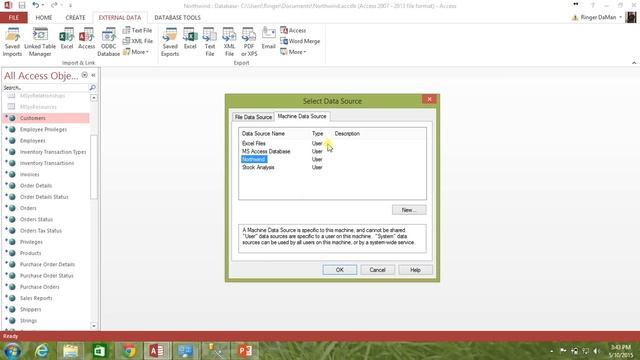Click the Type column header

tap(317, 133)
